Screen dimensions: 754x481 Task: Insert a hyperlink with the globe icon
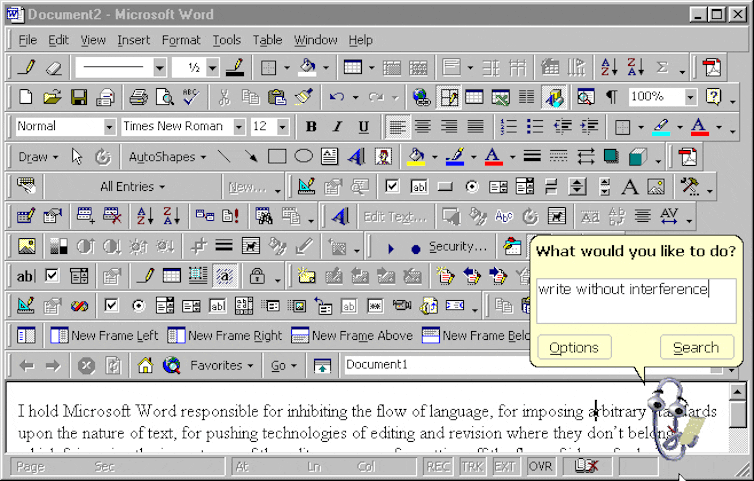pos(422,97)
